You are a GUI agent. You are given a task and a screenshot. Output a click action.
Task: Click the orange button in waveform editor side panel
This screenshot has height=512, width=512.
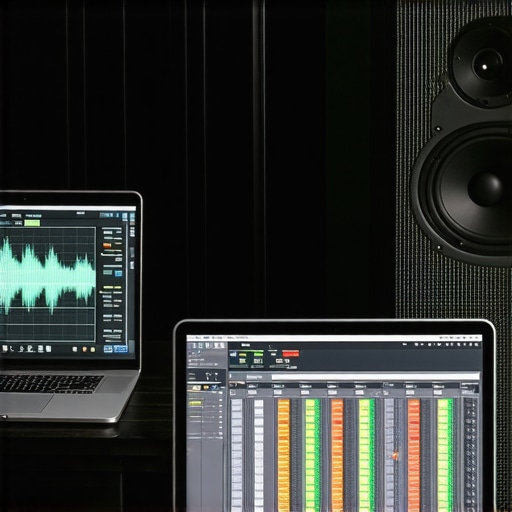[x=107, y=246]
